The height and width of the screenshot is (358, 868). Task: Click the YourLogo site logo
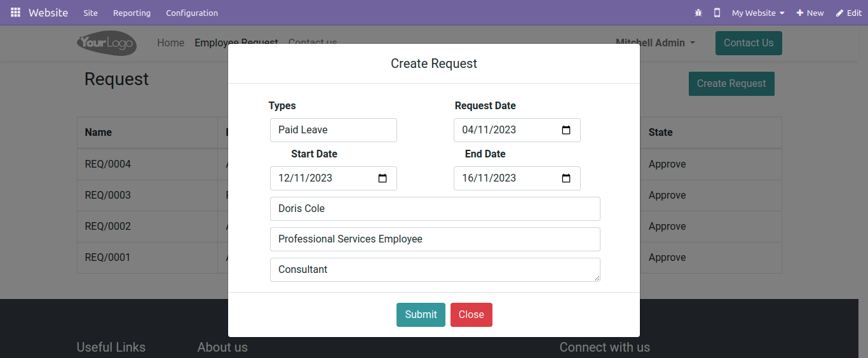click(x=107, y=43)
